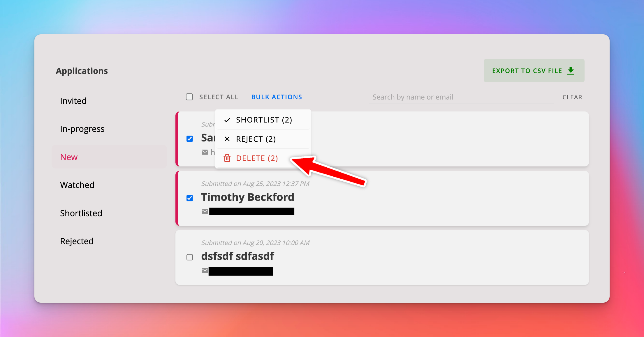
Task: Export applications to CSV file
Action: coord(534,71)
